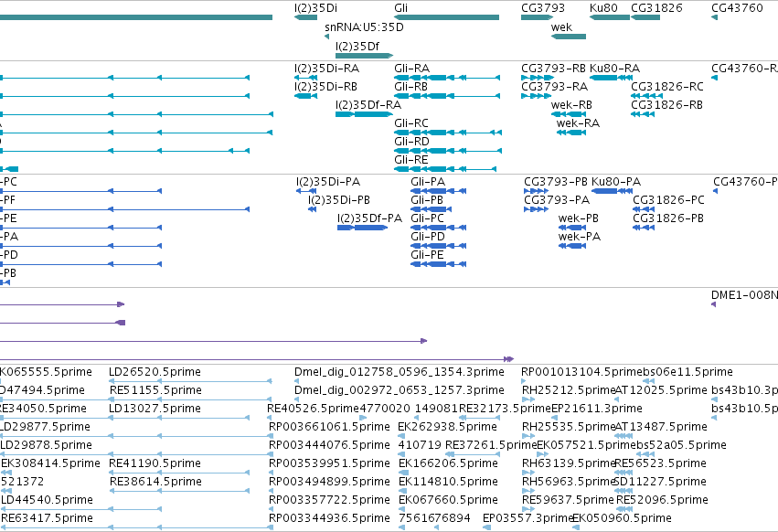The width and height of the screenshot is (778, 532).
Task: Select RP003357722.5prime EST entry
Action: pyautogui.click(x=329, y=500)
